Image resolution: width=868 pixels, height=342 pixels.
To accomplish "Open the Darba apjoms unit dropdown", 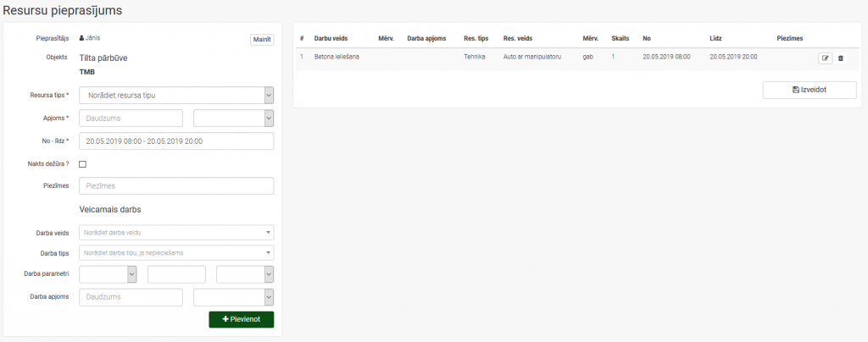I will [x=234, y=297].
